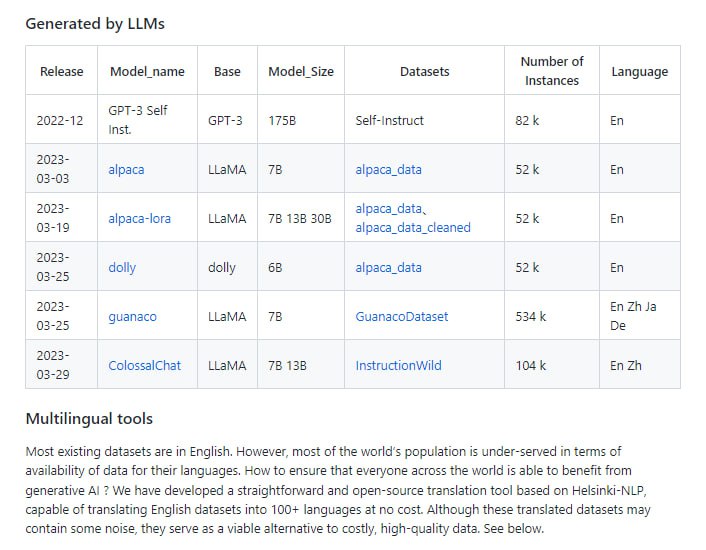The height and width of the screenshot is (550, 706).
Task: Visit the InstructionWild dataset link
Action: pyautogui.click(x=399, y=365)
